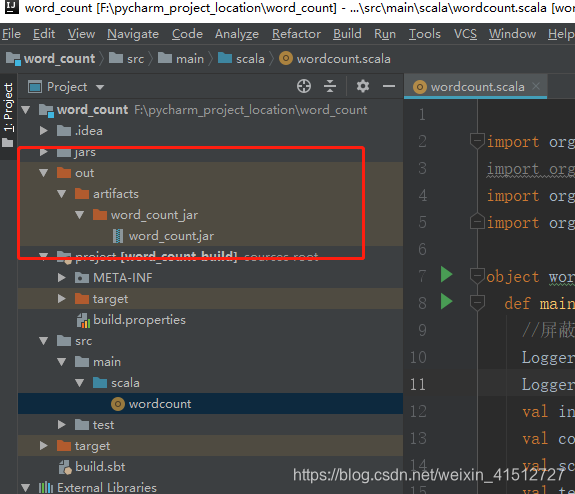575x494 pixels.
Task: Collapse the main folder in the project tree
Action: click(x=62, y=362)
